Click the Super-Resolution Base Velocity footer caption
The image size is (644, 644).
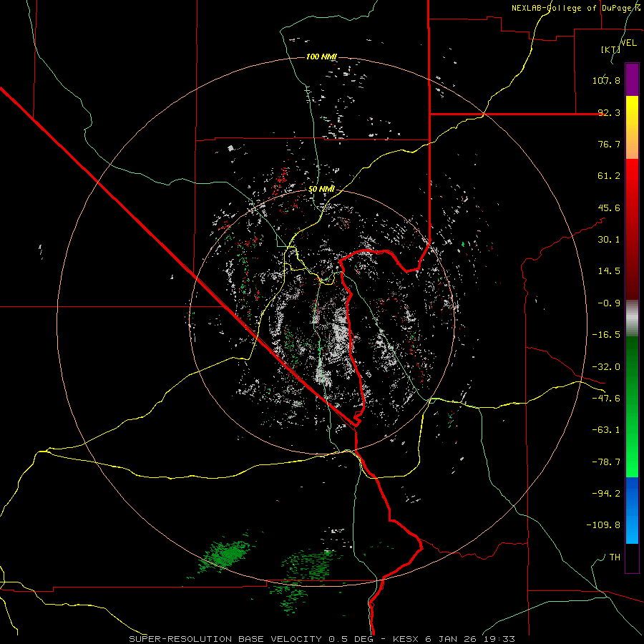pos(321,639)
